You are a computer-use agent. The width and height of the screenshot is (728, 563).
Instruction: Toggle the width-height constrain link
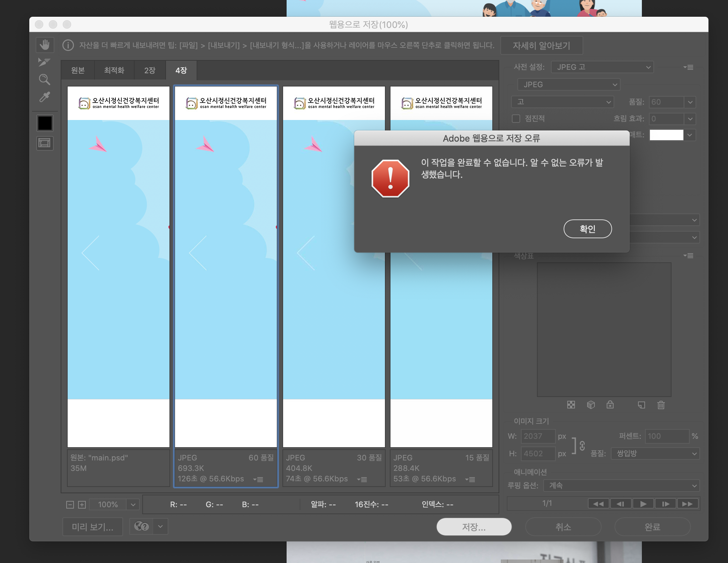tap(582, 445)
